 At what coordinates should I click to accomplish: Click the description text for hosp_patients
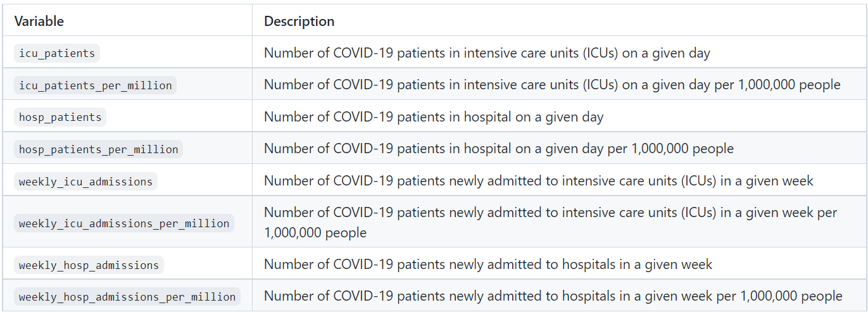[x=434, y=117]
